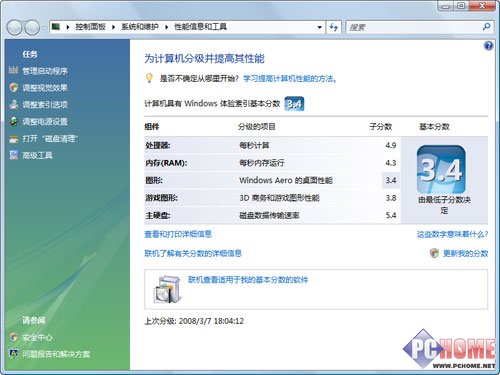Viewport: 500px width, 375px height.
Task: Click the shield icon beside 更新我的分数
Action: [434, 253]
